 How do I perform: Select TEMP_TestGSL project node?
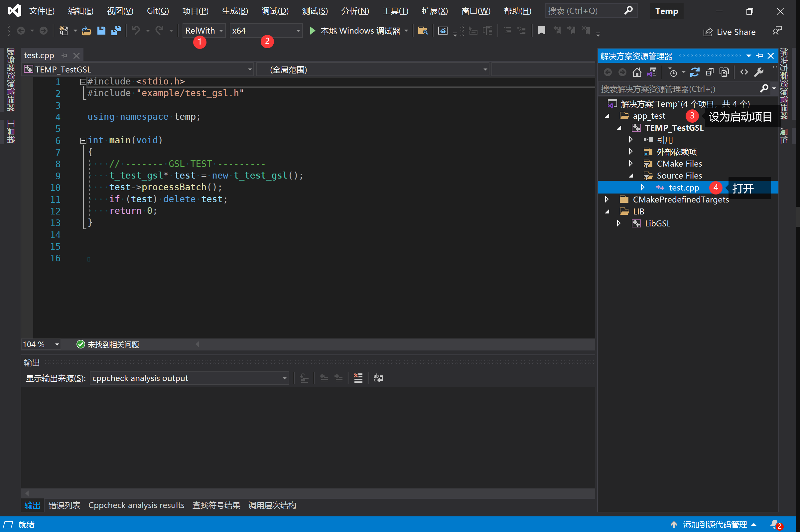pos(674,128)
